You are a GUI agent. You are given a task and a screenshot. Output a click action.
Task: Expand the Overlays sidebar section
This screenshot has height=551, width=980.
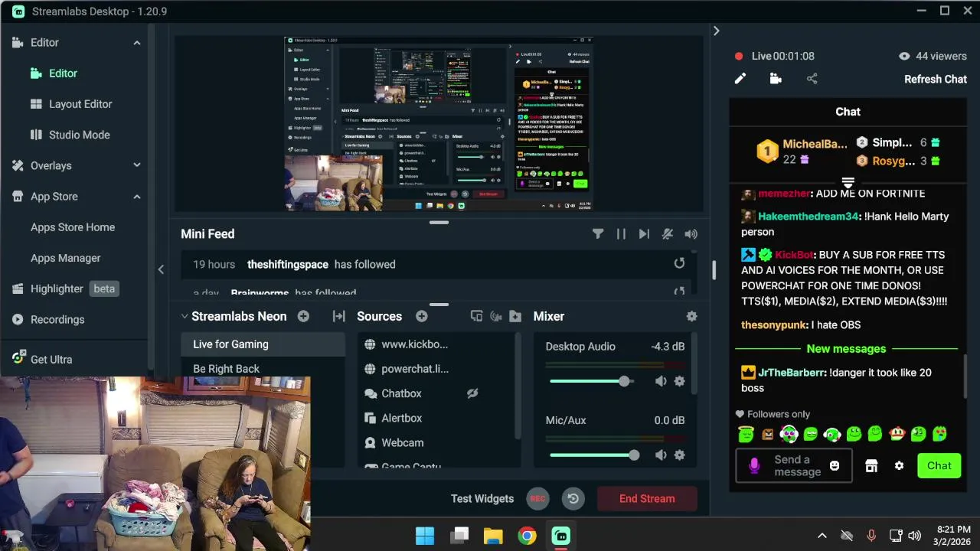pyautogui.click(x=137, y=165)
